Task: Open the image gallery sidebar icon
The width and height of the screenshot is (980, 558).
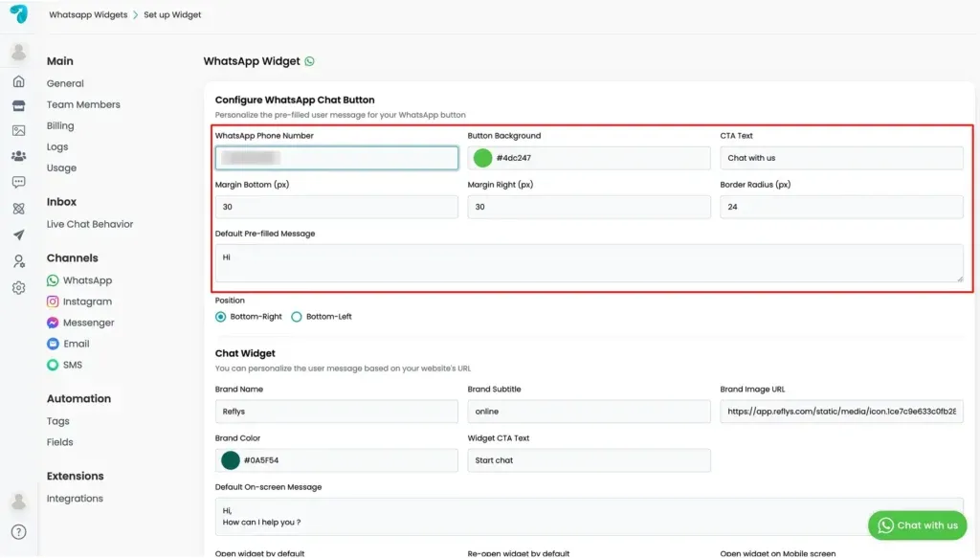Action: 19,130
